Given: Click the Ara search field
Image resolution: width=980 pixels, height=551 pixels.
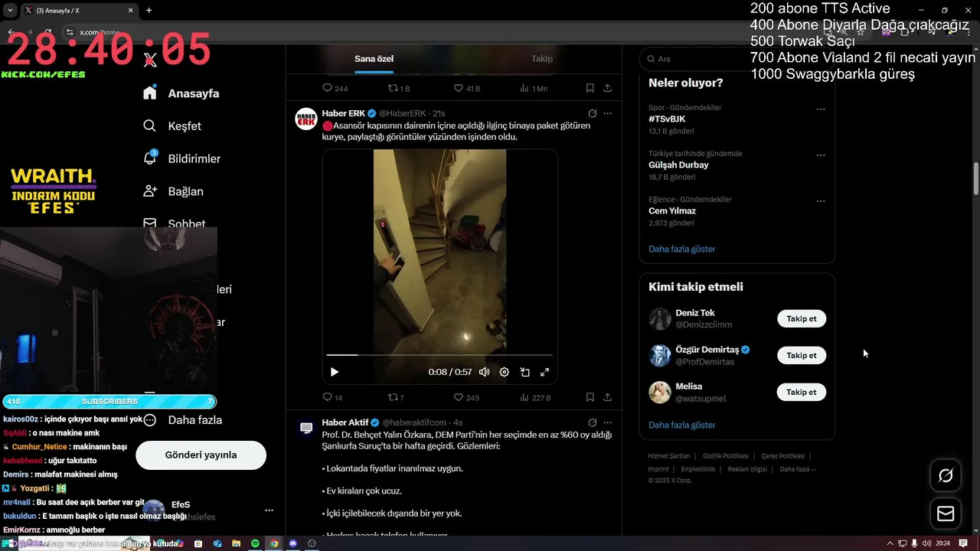Looking at the screenshot, I should [737, 59].
